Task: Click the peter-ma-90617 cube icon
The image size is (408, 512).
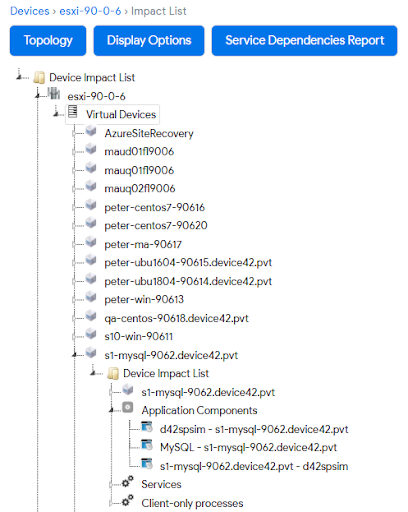Action: click(x=91, y=241)
